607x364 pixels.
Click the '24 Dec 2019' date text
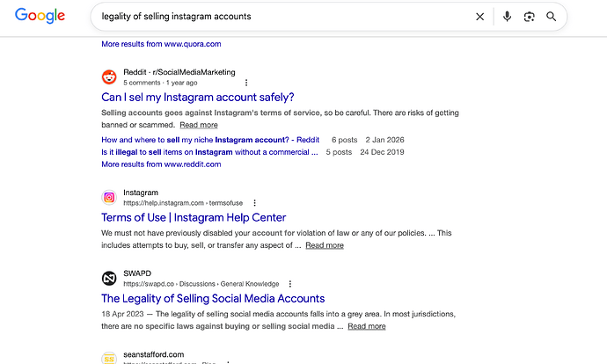[382, 152]
